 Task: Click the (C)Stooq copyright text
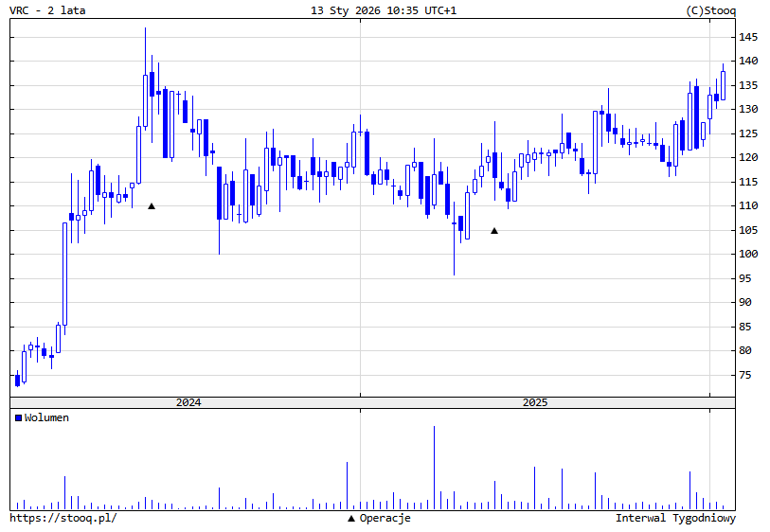(710, 11)
